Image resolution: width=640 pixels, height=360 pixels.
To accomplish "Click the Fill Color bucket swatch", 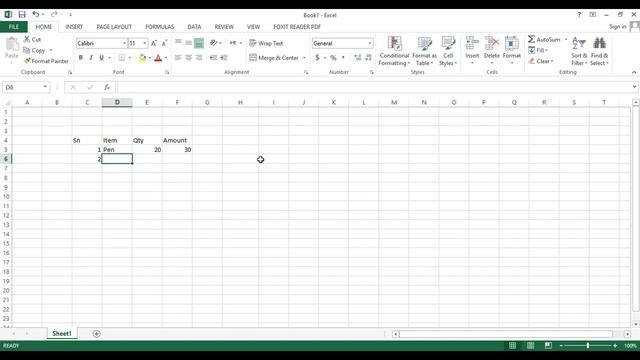I will pos(142,58).
